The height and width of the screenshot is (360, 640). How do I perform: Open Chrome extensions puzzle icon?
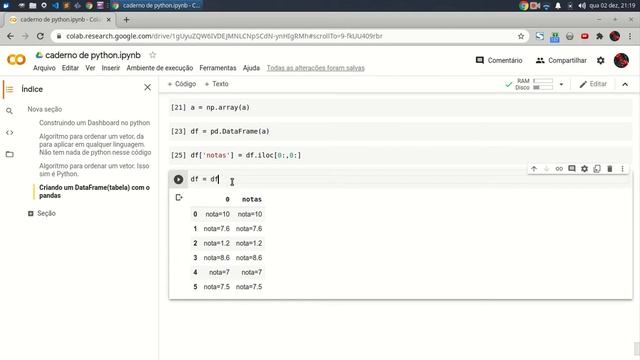[x=599, y=36]
